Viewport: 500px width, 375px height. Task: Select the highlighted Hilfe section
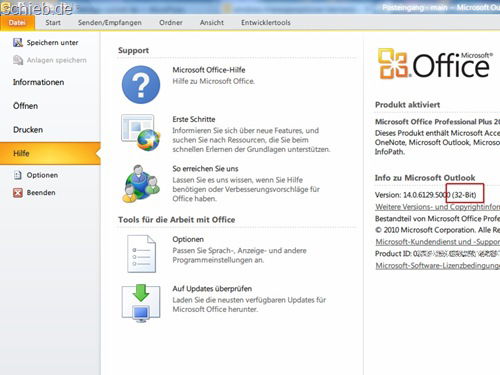(50, 153)
